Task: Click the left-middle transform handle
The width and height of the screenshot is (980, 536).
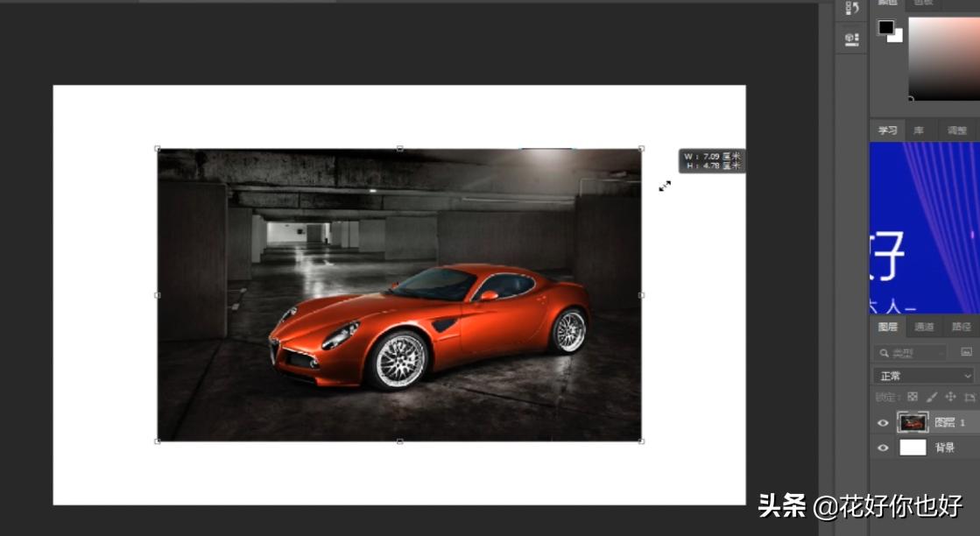Action: tap(158, 295)
